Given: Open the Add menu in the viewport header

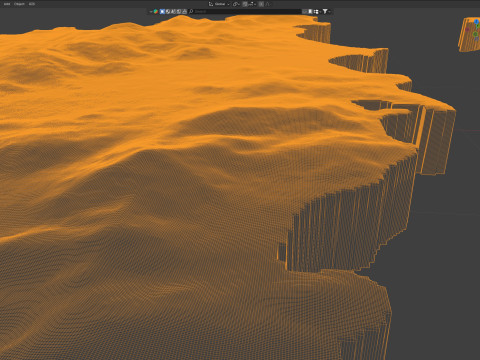Looking at the screenshot, I should click(7, 4).
